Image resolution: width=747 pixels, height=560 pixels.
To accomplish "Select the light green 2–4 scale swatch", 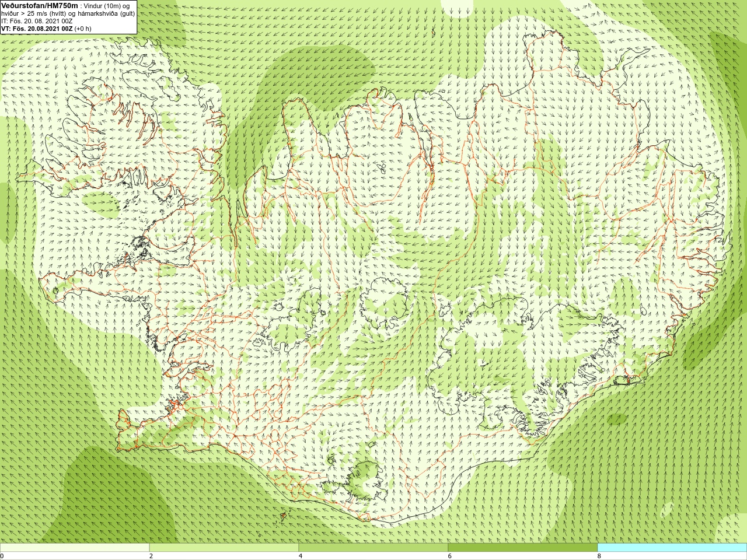I will pos(224,548).
